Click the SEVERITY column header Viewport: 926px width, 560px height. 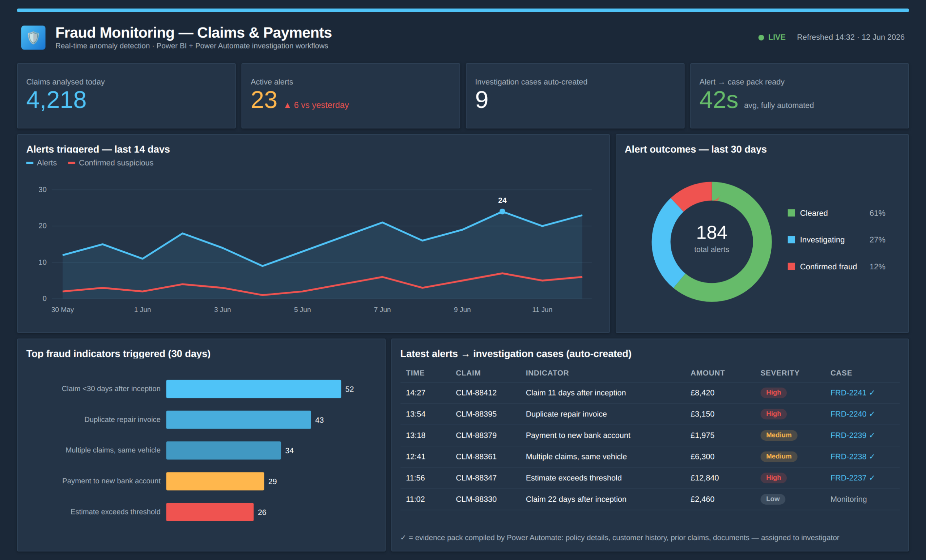780,373
